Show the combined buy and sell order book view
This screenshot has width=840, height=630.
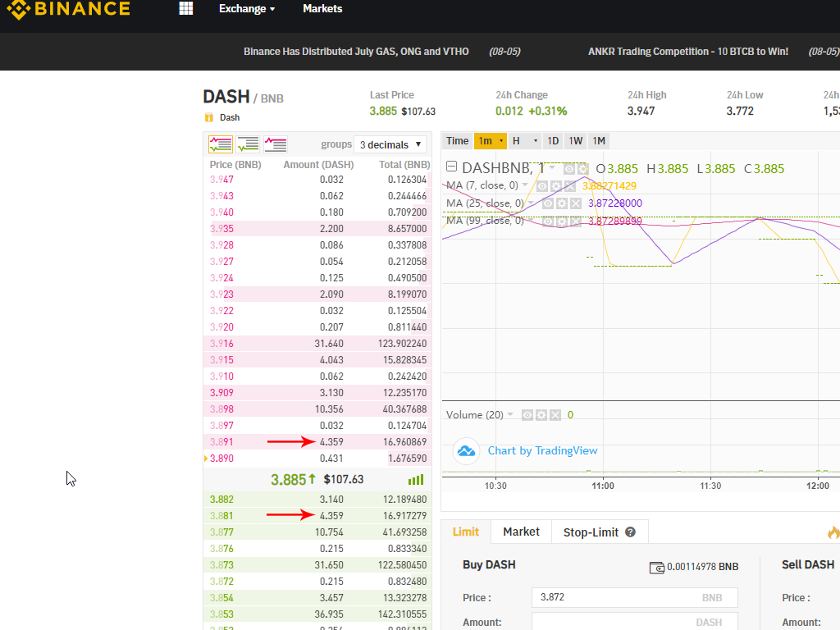click(x=221, y=144)
